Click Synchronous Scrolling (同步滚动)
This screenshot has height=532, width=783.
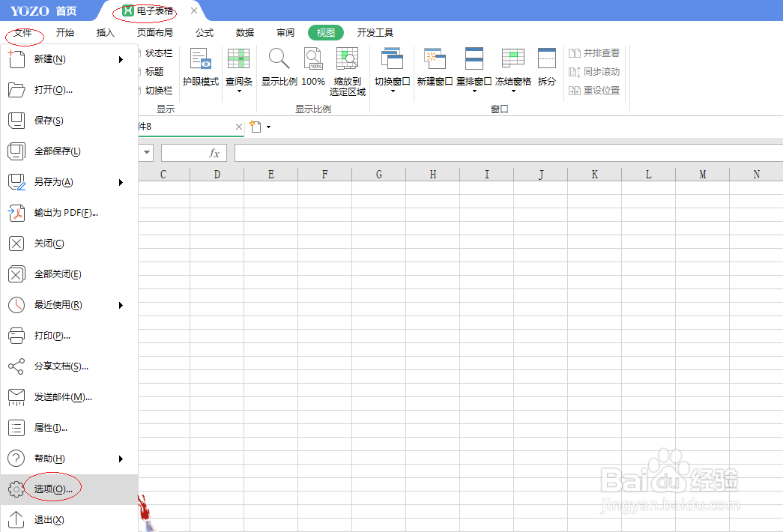[x=594, y=71]
